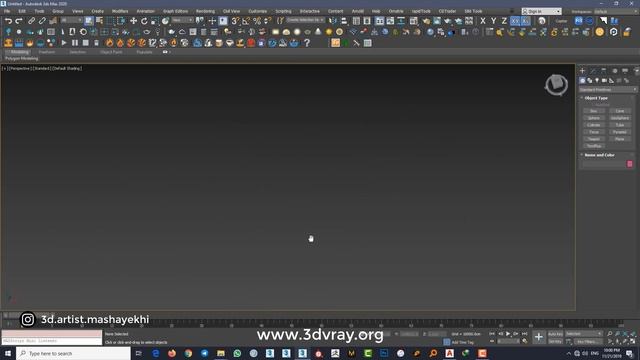Open the key filter Selected dropdown
Image resolution: width=640 pixels, height=360 pixels.
[584, 334]
